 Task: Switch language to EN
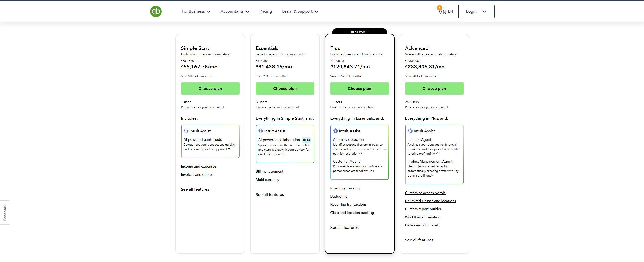(x=450, y=11)
